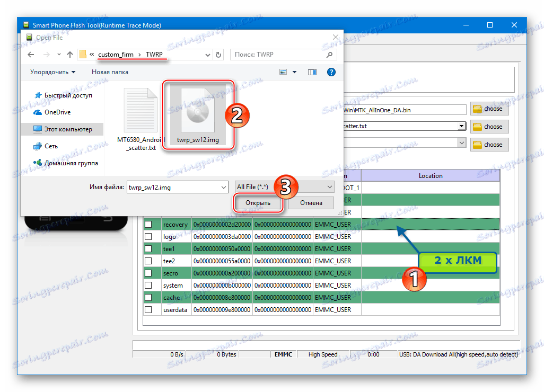The image size is (544, 392).
Task: Click the recovery row Location cell
Action: click(x=431, y=224)
